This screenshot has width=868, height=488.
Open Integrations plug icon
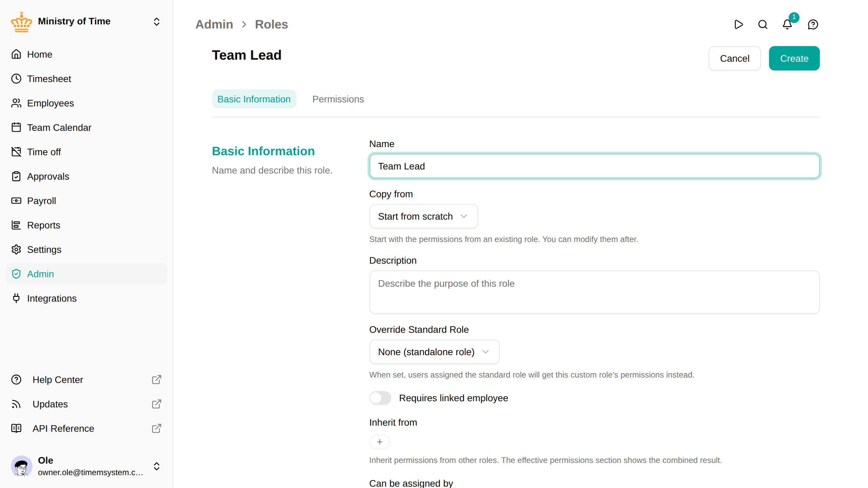point(16,298)
